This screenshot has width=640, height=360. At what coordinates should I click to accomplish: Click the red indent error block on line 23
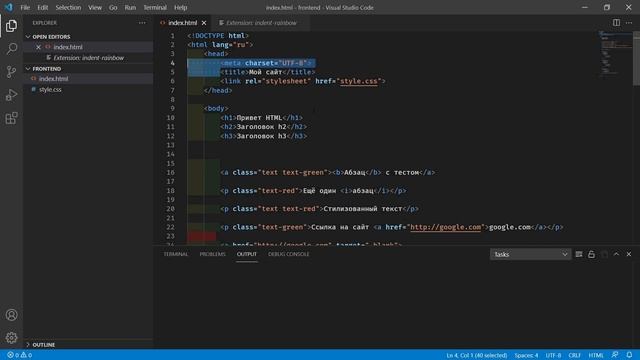click(x=202, y=236)
